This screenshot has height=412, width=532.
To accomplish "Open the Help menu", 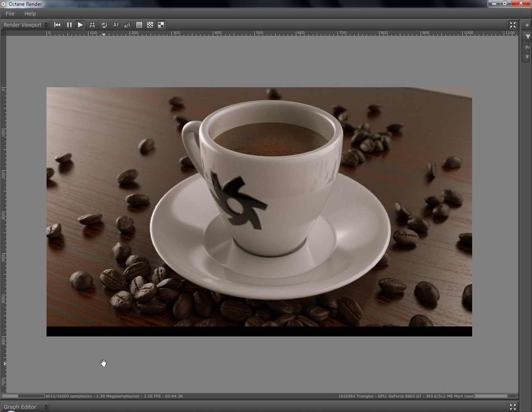I will (x=30, y=14).
